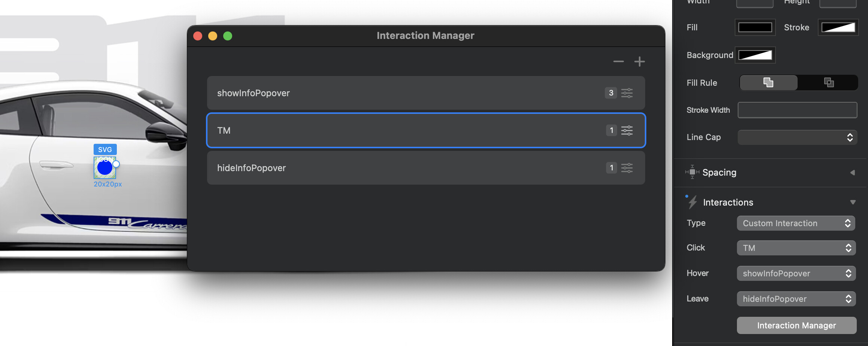Viewport: 868px width, 346px height.
Task: Open settings sliders icon for TM
Action: tap(627, 130)
